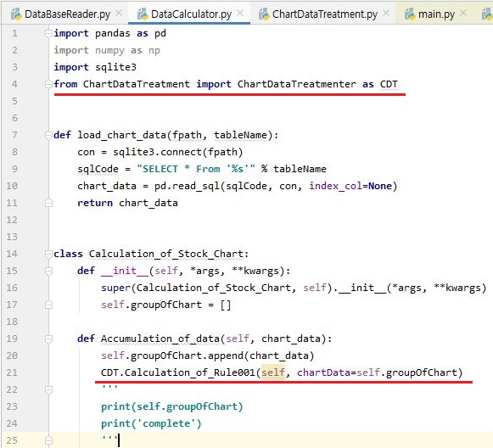493x448 pixels.
Task: Click unused 'numpy' import on line 2
Action: (x=109, y=51)
